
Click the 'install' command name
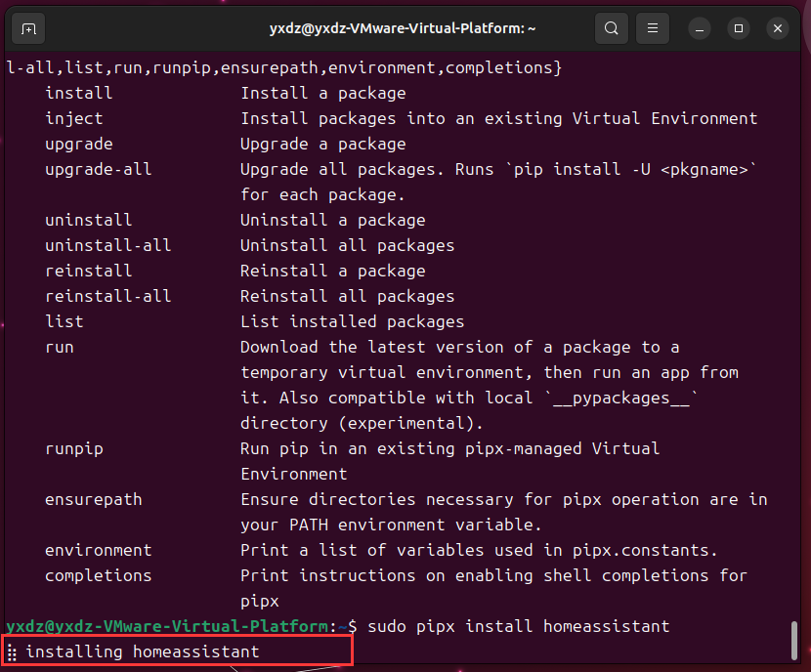78,93
